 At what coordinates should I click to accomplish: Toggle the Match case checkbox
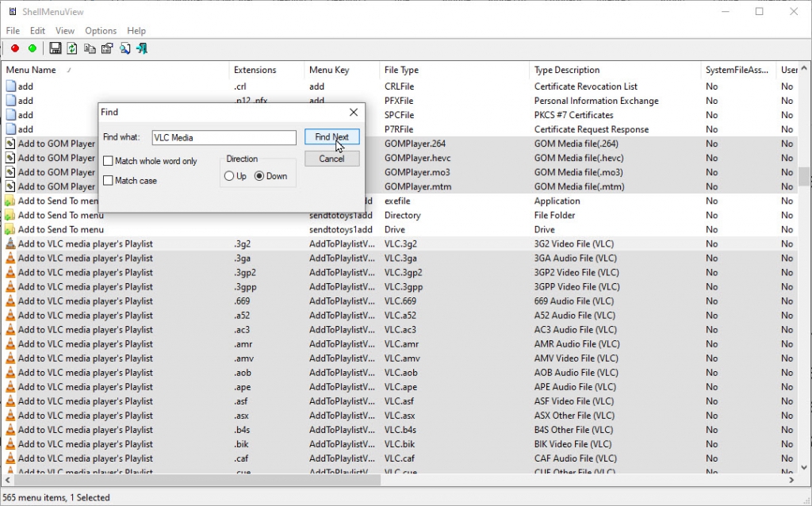click(108, 180)
